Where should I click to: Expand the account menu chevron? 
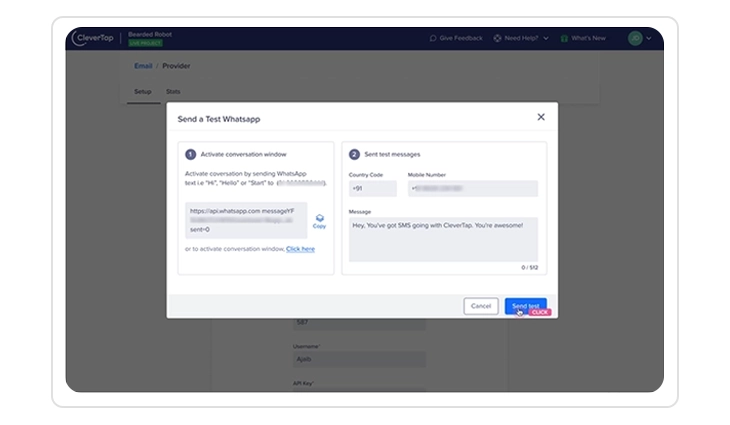[x=649, y=38]
